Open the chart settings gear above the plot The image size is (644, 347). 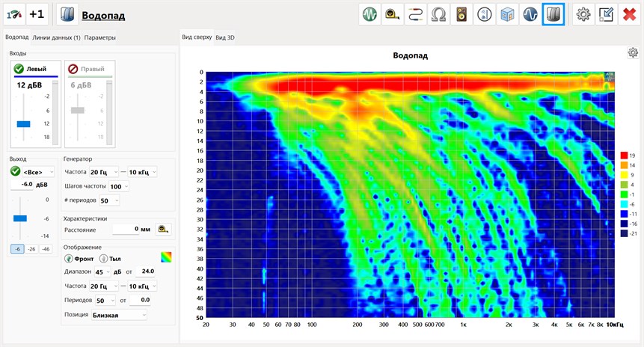click(x=633, y=52)
